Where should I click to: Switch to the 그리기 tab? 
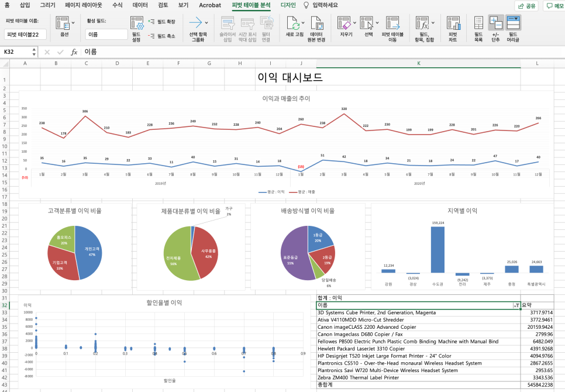click(47, 5)
